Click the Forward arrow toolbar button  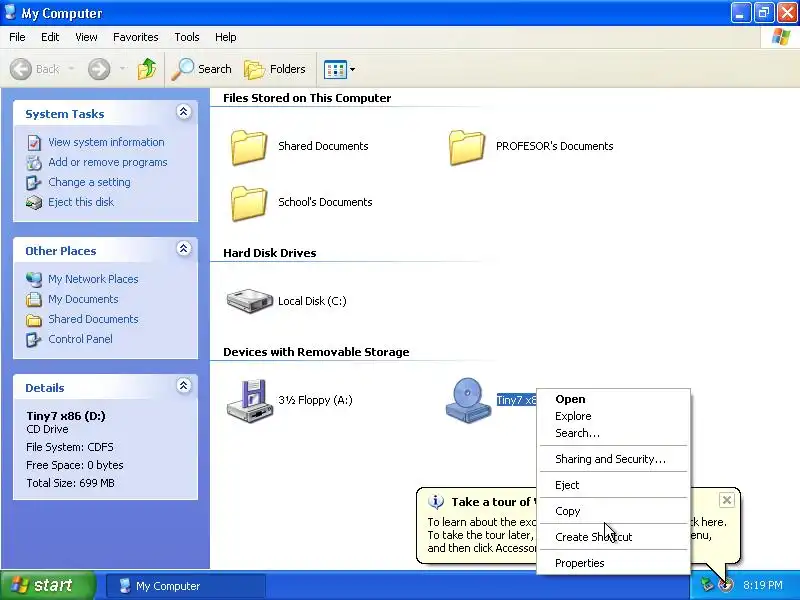click(x=99, y=69)
